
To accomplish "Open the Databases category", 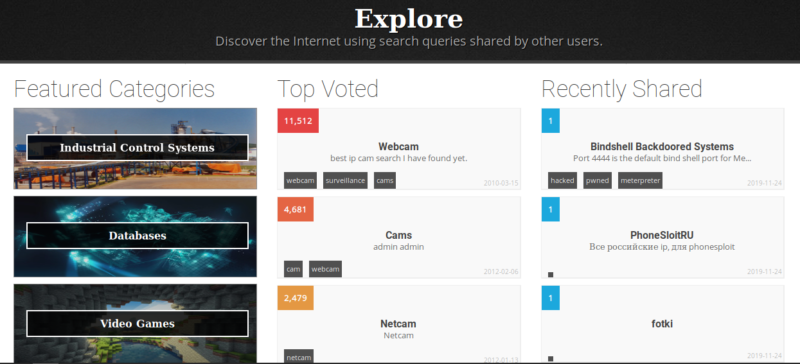I will 135,236.
